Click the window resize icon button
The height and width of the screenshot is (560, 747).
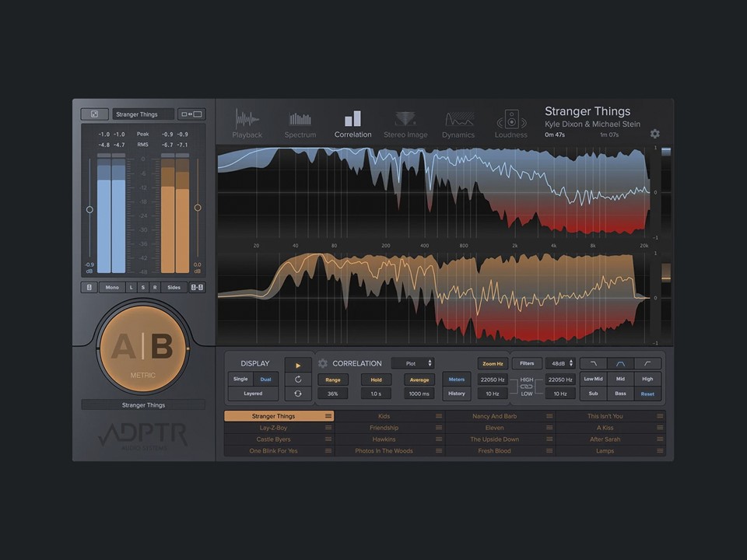point(191,114)
